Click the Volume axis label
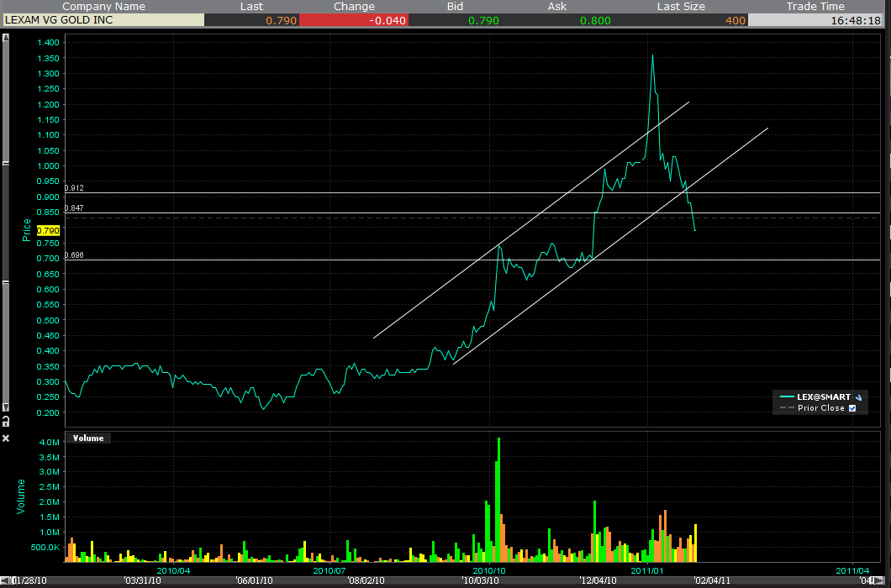This screenshot has width=891, height=588. [x=21, y=496]
